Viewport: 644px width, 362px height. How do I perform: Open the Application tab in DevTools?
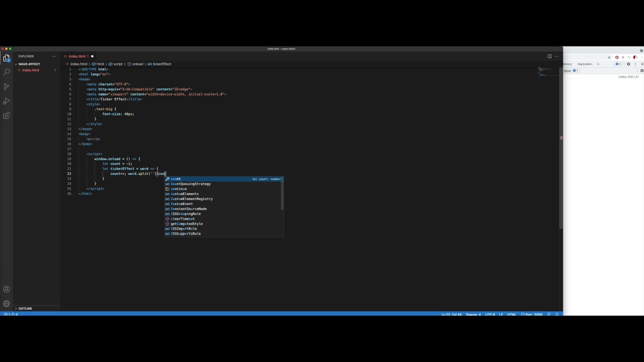(x=585, y=64)
